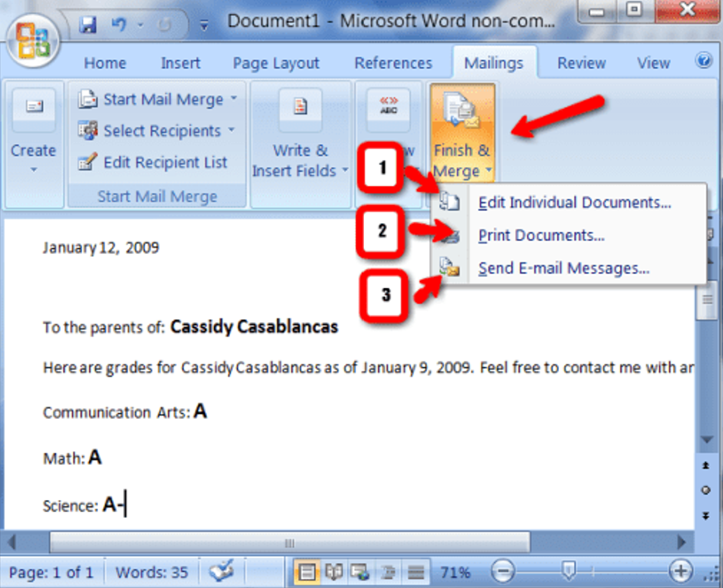Click the Start Mail Merge document icon
The image size is (723, 588).
87,99
